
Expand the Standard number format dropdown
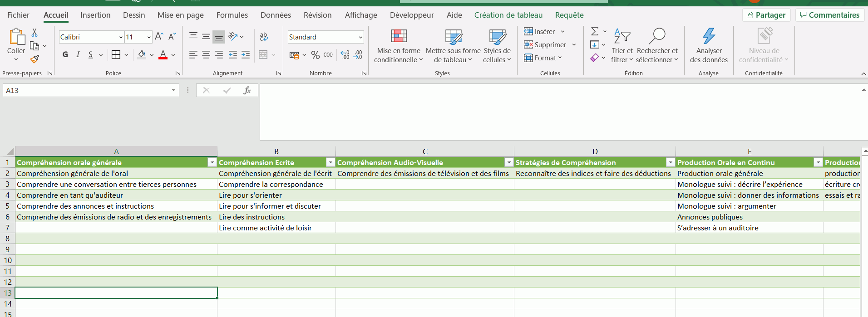360,37
